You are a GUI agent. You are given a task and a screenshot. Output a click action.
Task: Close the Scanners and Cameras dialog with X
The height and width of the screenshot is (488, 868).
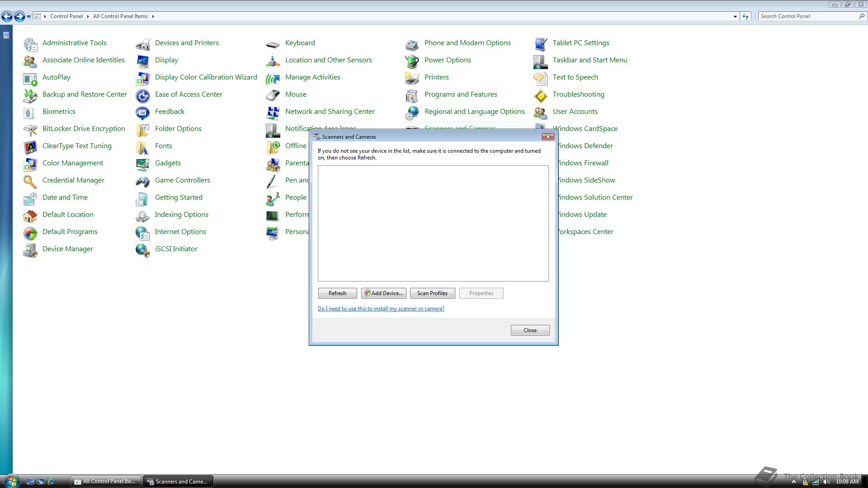[x=547, y=137]
